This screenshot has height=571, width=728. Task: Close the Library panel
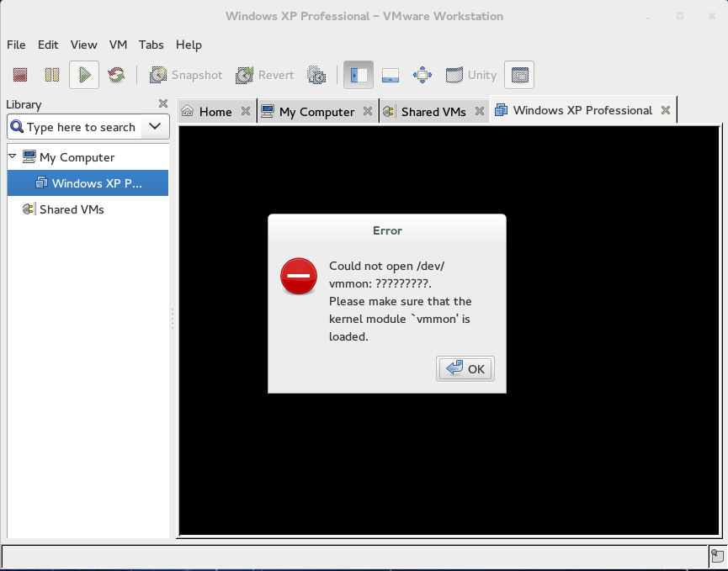point(163,103)
